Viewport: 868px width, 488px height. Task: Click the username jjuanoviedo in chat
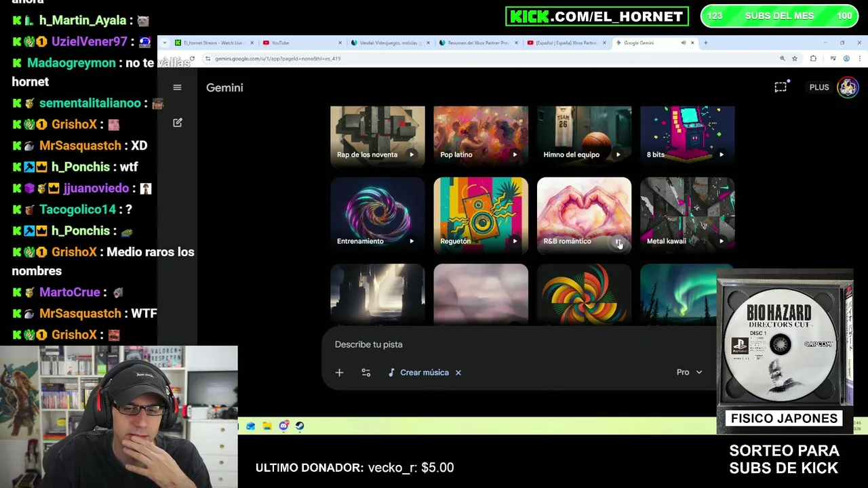[96, 188]
